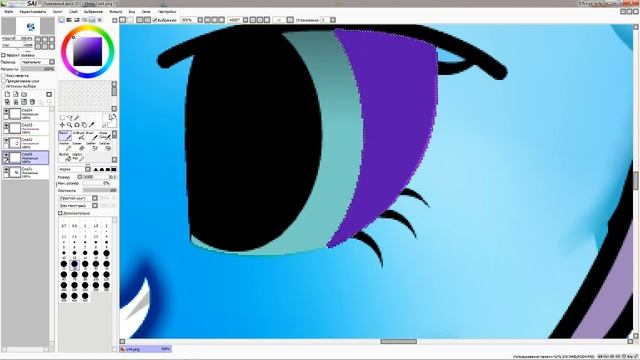640x360 pixels.
Task: Select the zoom magnifier tool
Action: tap(69, 124)
